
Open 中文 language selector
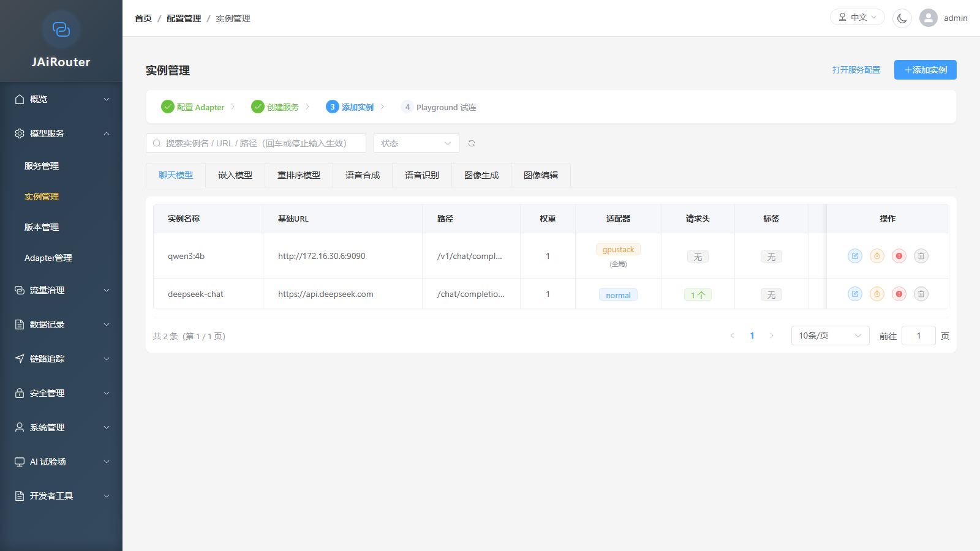[858, 17]
